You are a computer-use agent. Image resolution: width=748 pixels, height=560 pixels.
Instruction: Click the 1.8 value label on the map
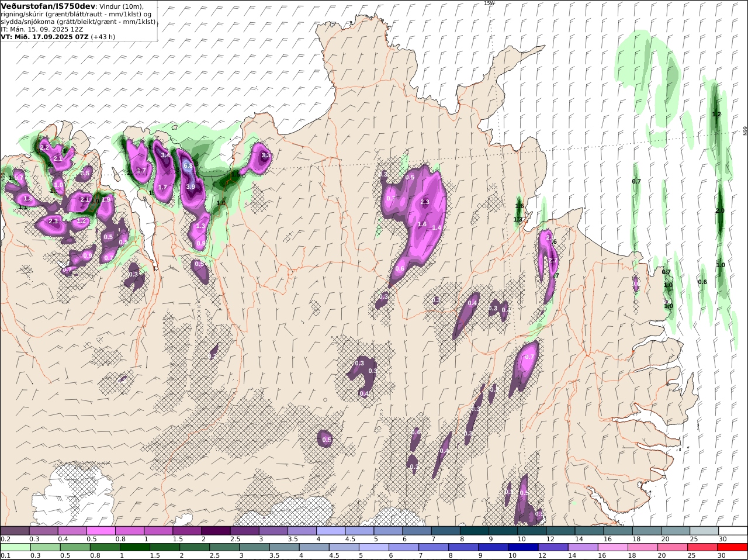click(28, 199)
